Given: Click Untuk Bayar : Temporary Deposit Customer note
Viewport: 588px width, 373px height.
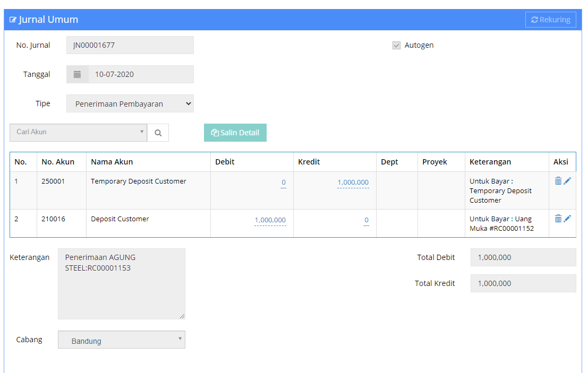Looking at the screenshot, I should point(500,190).
